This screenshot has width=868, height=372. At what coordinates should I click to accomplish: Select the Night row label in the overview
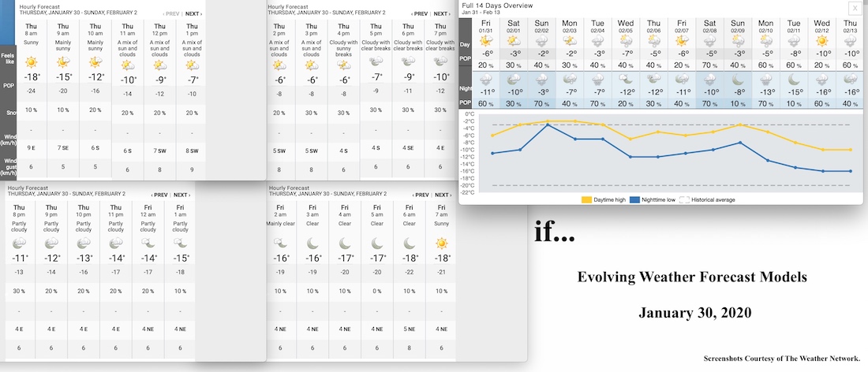(467, 88)
